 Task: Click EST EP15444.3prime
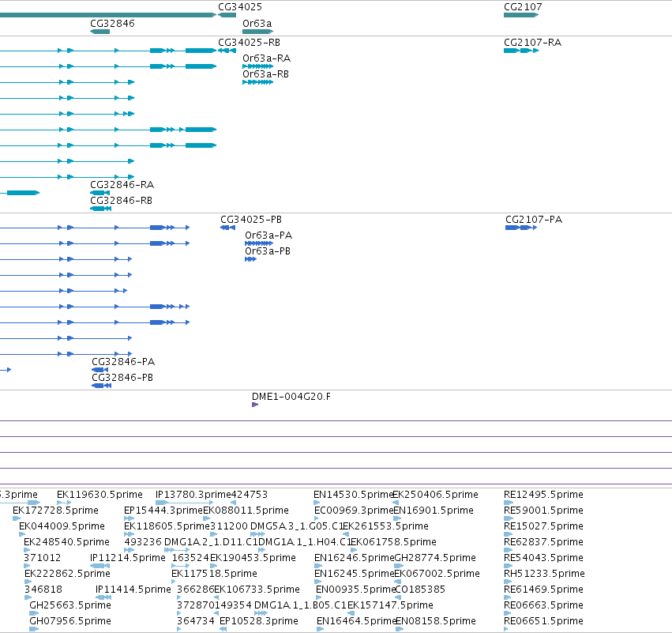point(163,511)
